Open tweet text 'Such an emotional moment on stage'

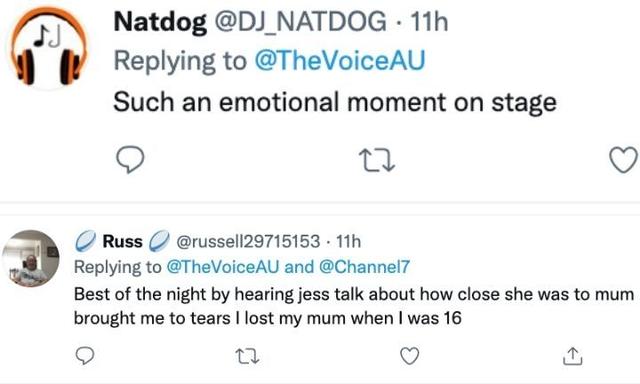335,102
